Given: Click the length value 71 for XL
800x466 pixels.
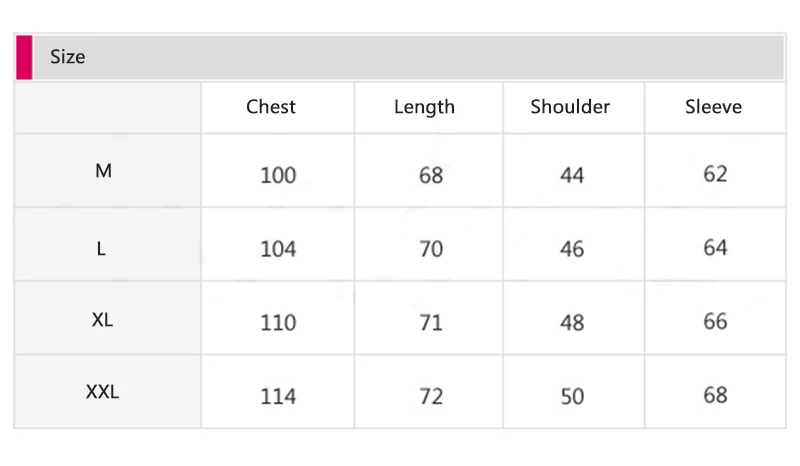Looking at the screenshot, I should pyautogui.click(x=431, y=322).
